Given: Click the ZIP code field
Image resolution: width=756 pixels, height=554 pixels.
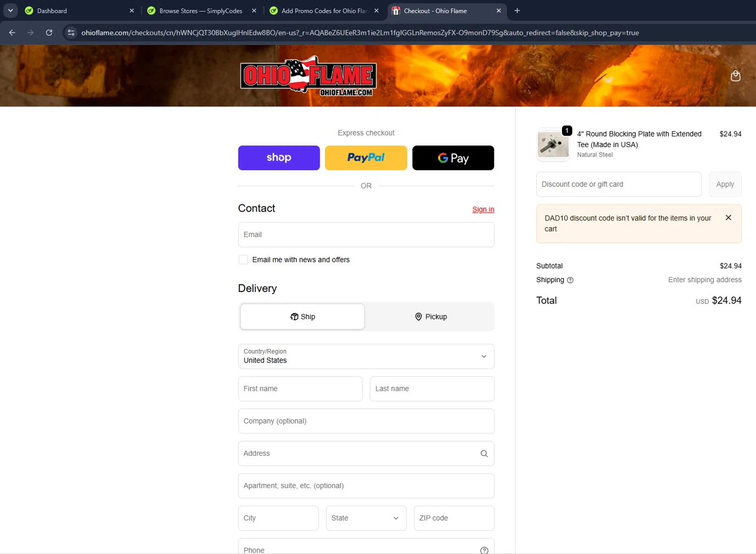Looking at the screenshot, I should [x=454, y=518].
